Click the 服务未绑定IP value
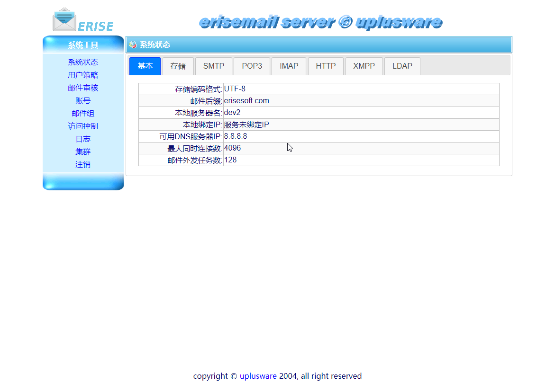555x392 pixels. point(246,125)
